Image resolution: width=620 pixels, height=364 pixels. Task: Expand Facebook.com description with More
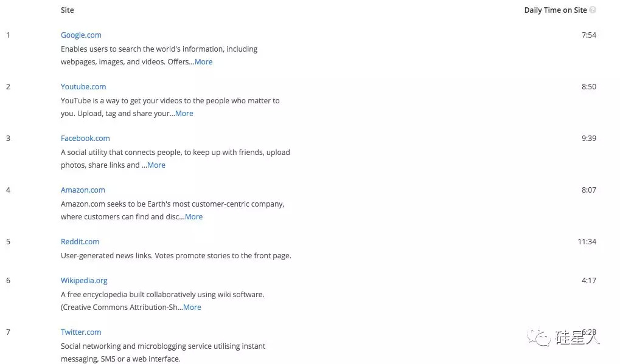(x=156, y=165)
